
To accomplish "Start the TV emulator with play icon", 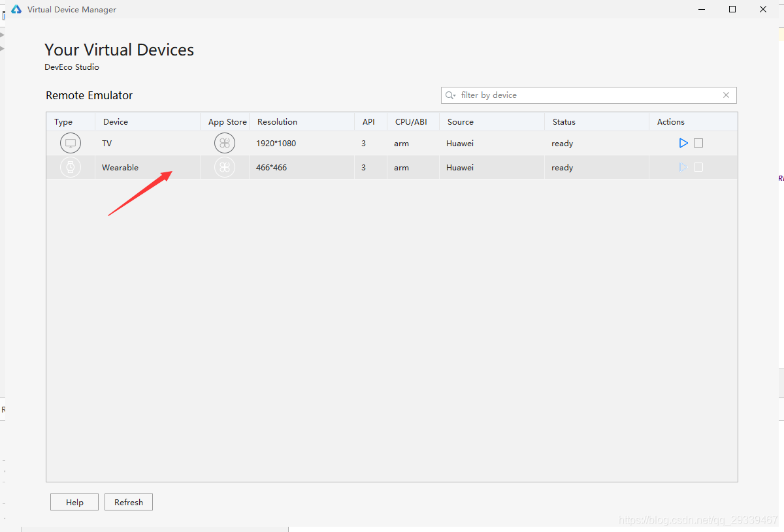I will [683, 143].
